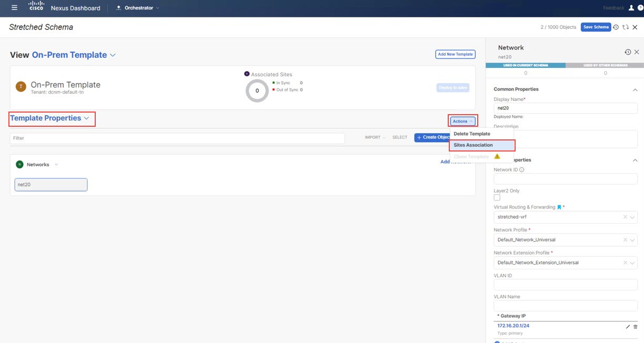
Task: Click the Virtual Routing & Forwarding bookmark icon
Action: tap(559, 207)
